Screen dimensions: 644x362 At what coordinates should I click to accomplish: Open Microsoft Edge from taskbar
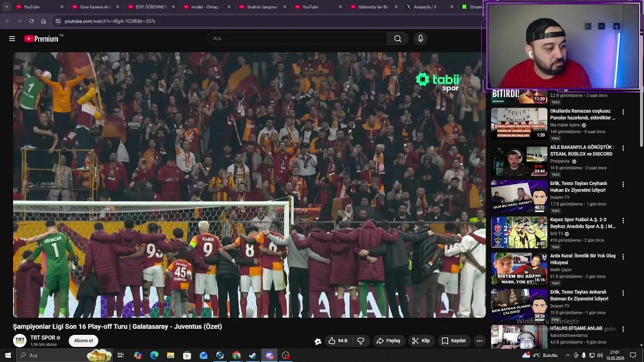coord(154,355)
